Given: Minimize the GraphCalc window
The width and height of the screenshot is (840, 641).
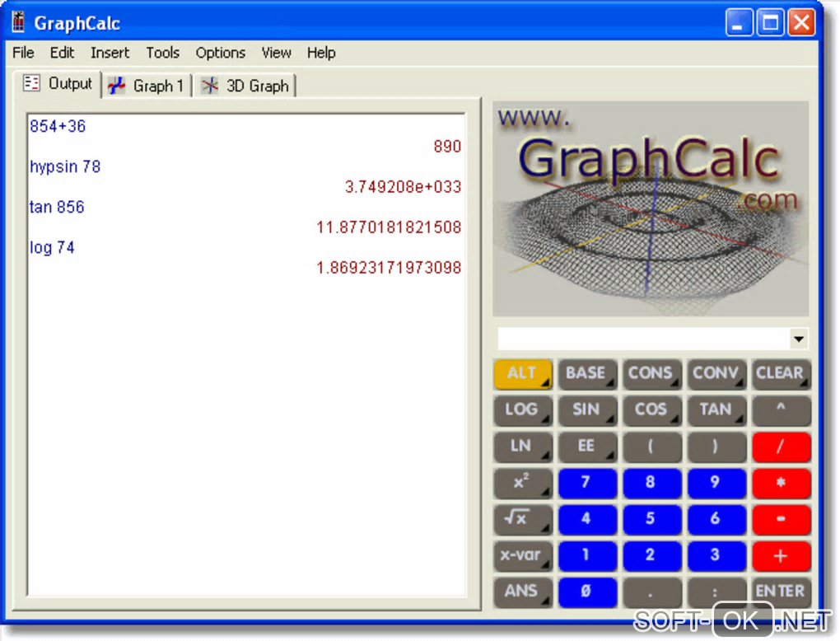Looking at the screenshot, I should (739, 22).
